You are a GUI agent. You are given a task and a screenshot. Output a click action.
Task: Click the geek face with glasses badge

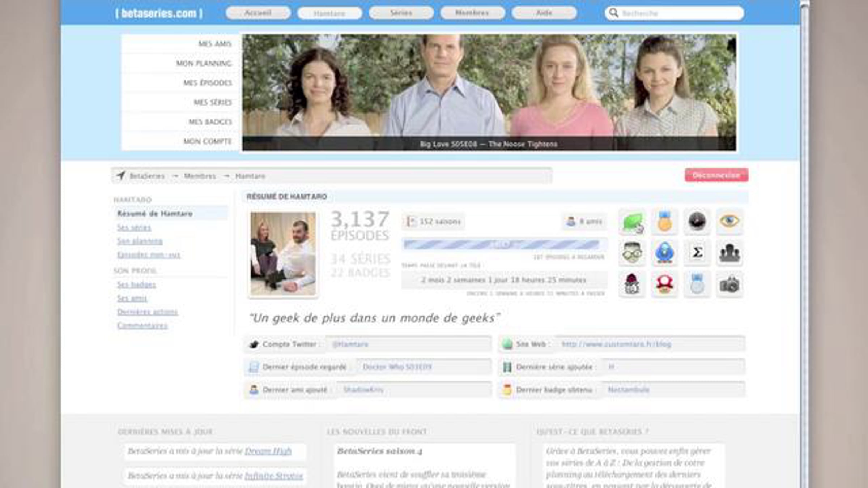pyautogui.click(x=632, y=253)
